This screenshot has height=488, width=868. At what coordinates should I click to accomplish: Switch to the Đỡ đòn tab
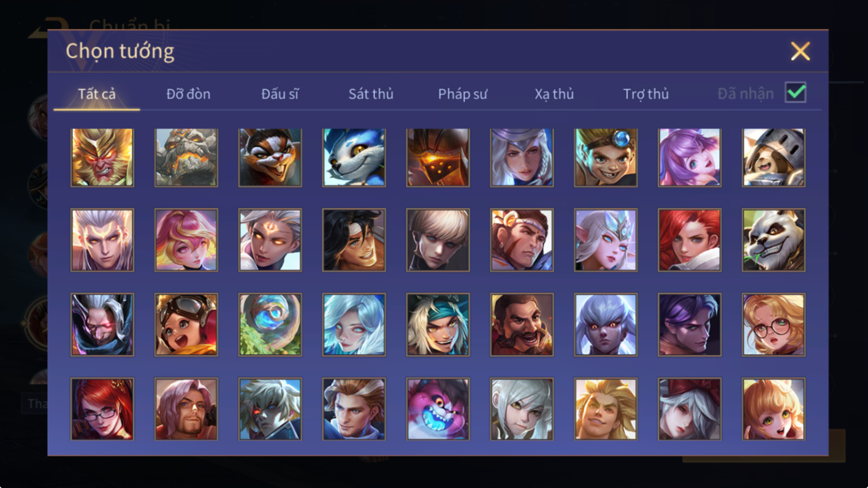pos(188,94)
